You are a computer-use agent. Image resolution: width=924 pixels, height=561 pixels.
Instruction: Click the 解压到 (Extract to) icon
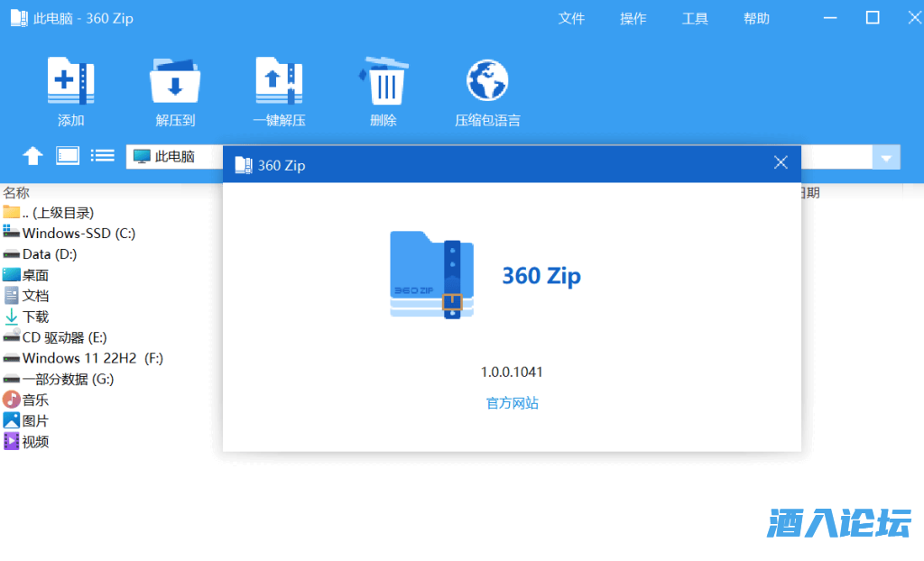[x=175, y=82]
